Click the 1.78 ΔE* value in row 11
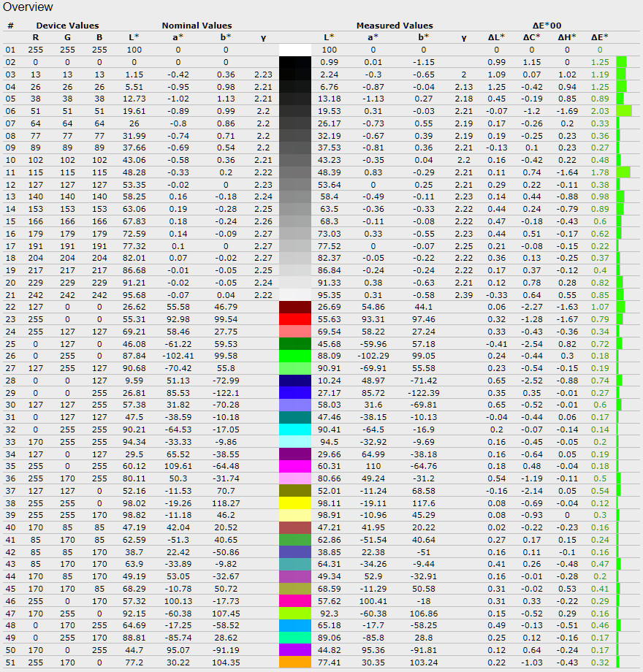Image resolution: width=643 pixels, height=672 pixels. tap(600, 172)
